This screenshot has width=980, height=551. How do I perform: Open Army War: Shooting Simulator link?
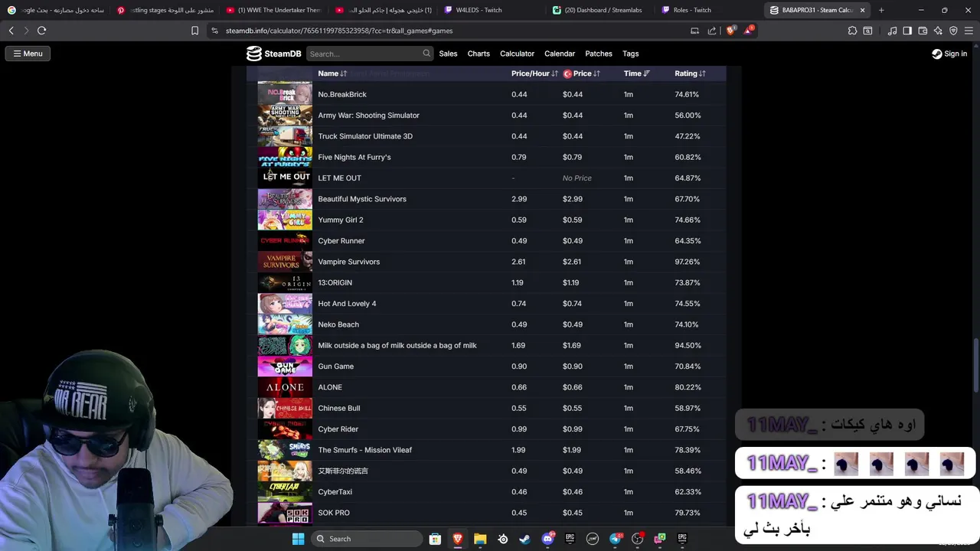(x=368, y=116)
